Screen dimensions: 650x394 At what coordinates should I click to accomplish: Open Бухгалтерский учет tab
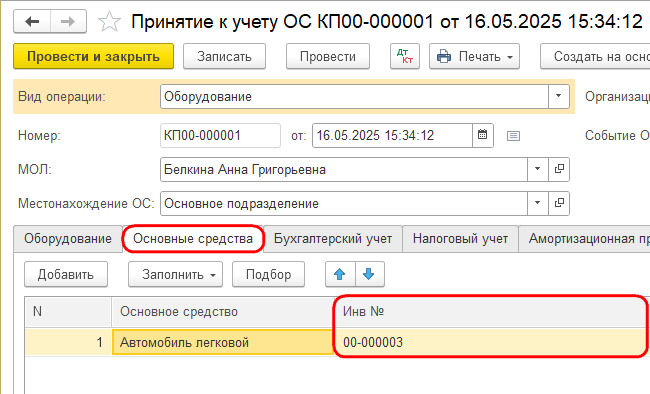pos(333,239)
